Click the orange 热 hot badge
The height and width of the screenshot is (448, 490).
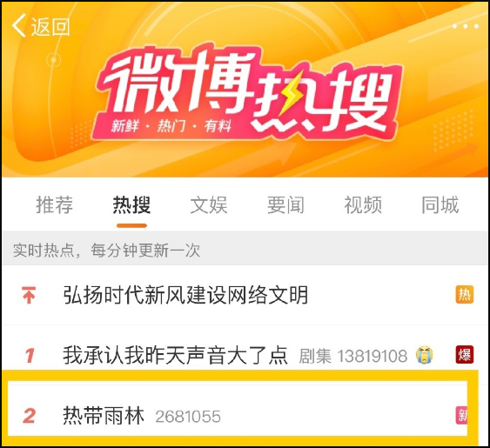coord(465,294)
